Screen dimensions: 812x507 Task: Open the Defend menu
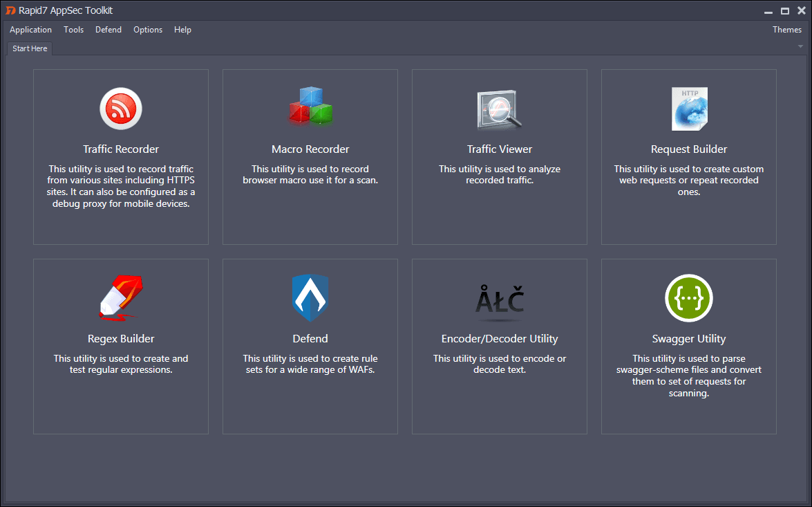[x=108, y=30]
